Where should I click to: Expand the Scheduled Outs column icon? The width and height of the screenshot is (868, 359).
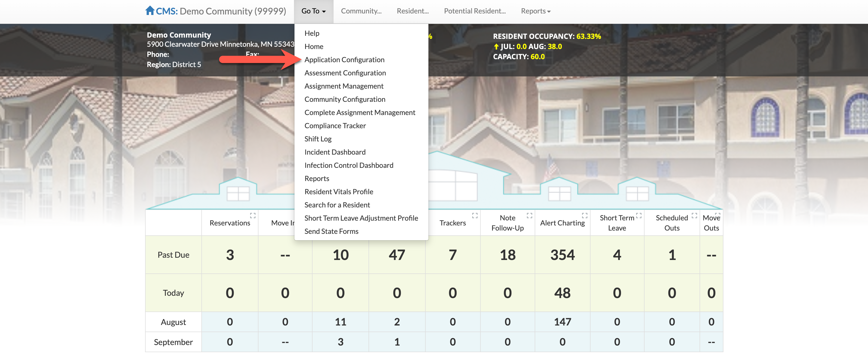click(694, 215)
